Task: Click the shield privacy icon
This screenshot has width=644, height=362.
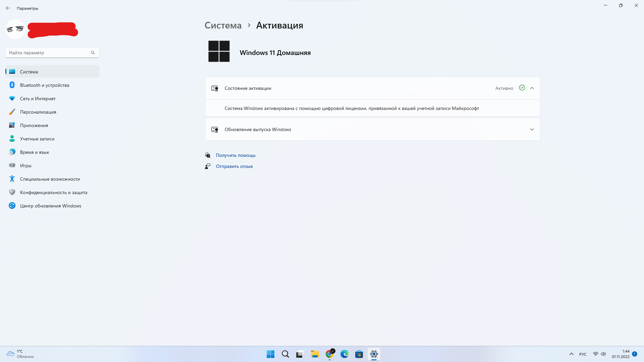Action: 12,192
